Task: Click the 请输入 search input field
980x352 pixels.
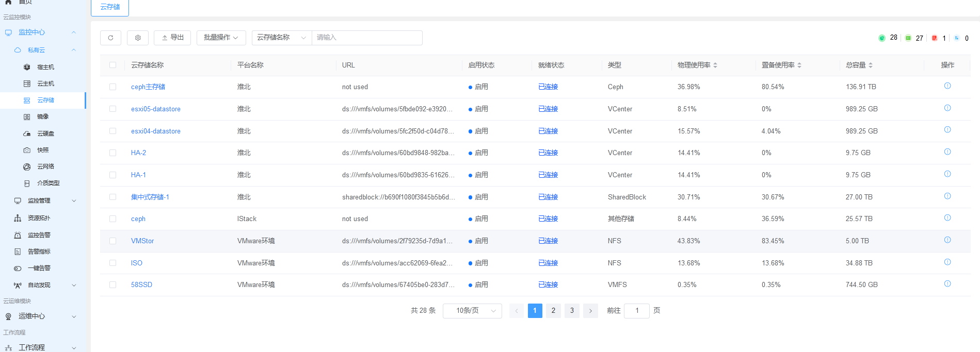Action: click(x=367, y=38)
